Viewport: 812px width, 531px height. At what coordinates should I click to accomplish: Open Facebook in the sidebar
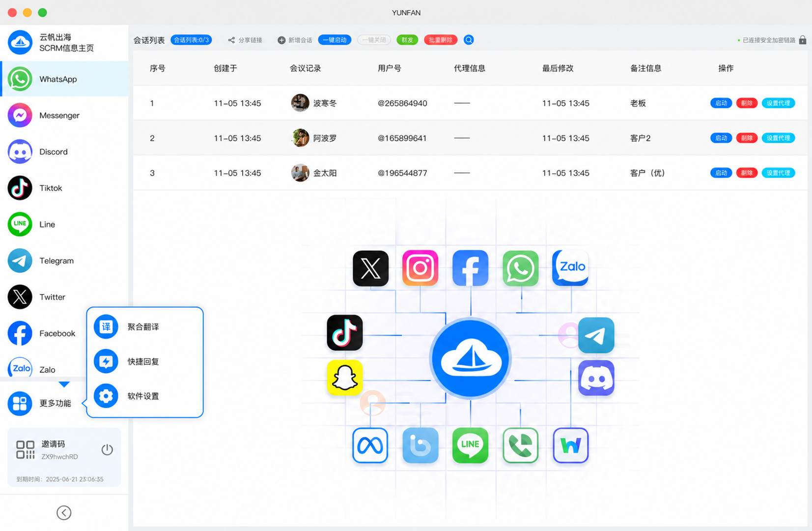pyautogui.click(x=43, y=333)
